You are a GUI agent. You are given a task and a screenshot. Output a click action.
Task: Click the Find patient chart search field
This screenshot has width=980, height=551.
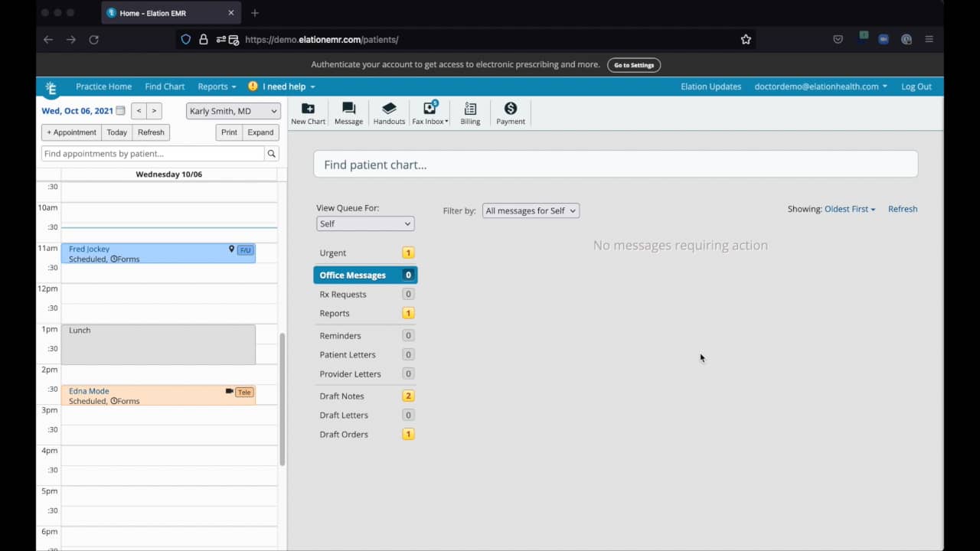coord(616,165)
